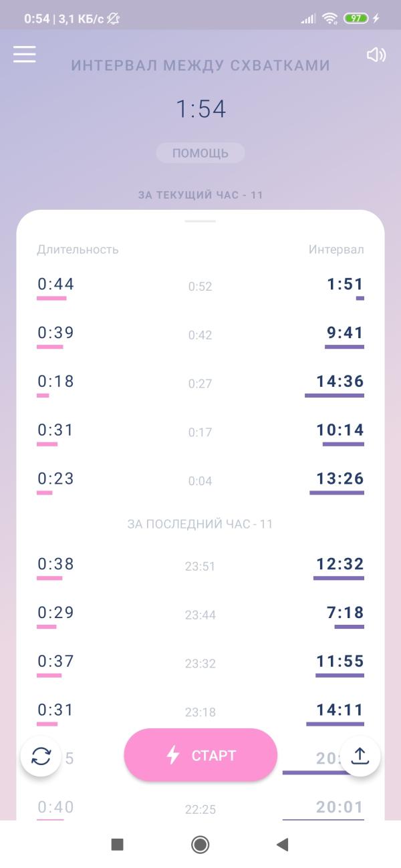Screen dimensions: 401x868
Task: Open the hamburger menu
Action: (x=25, y=54)
